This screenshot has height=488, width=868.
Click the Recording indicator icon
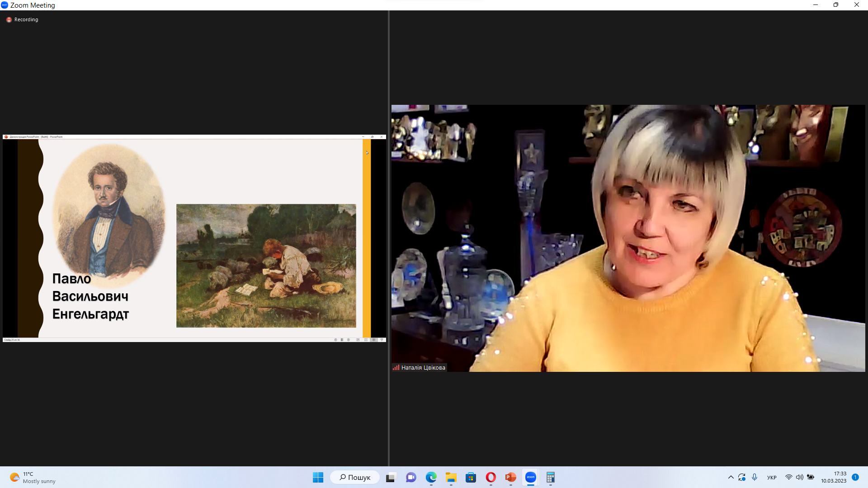(x=9, y=20)
